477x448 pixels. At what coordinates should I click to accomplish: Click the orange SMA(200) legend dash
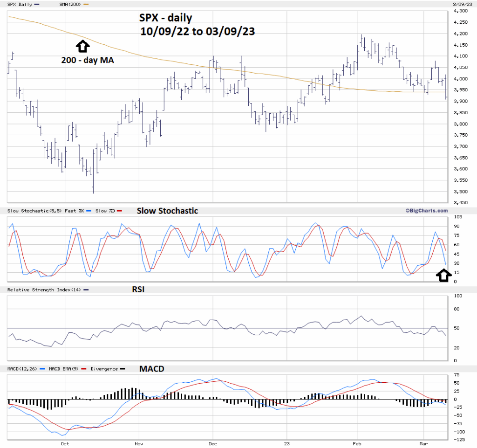85,4
